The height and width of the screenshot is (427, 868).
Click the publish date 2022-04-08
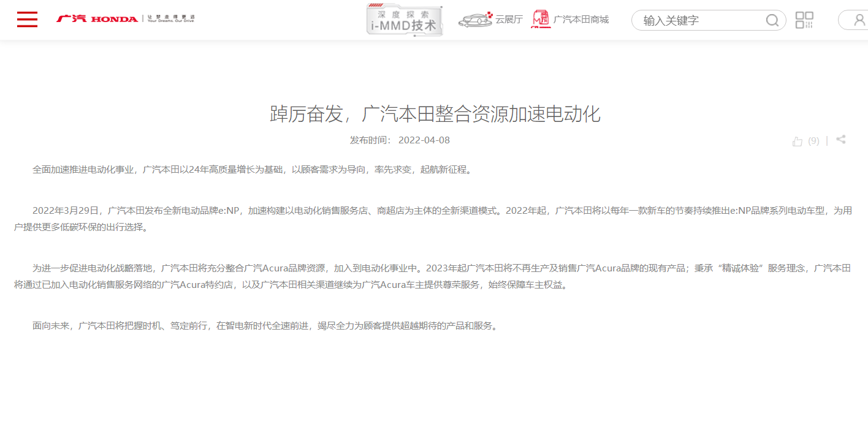[424, 140]
